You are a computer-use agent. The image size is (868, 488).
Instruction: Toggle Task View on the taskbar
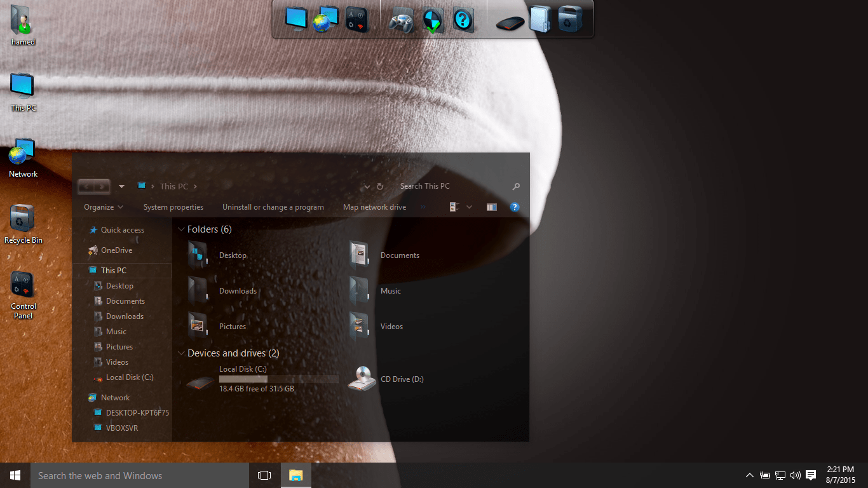tap(264, 475)
